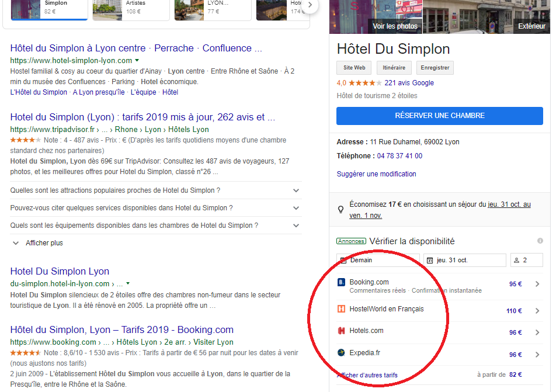Click the 'Itinéraire' button
The image size is (556, 392).
click(394, 68)
